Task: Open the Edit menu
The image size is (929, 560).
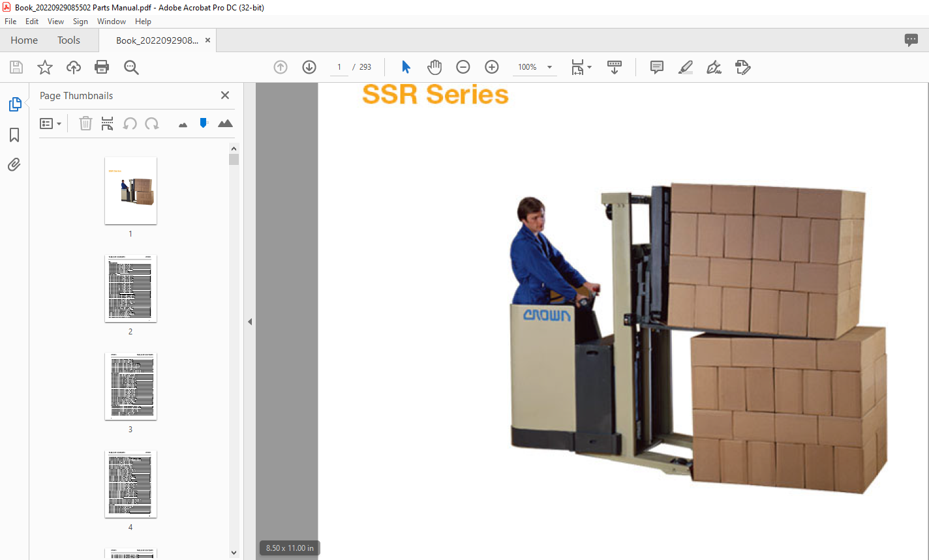Action: coord(32,22)
